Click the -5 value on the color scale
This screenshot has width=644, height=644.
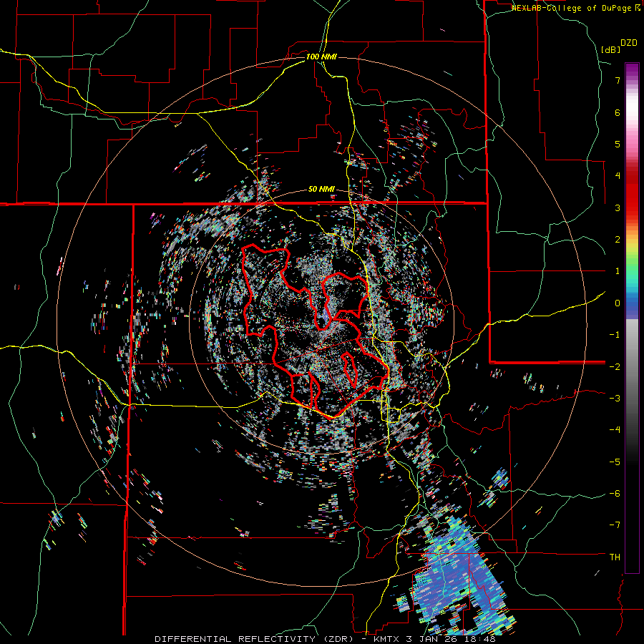615,462
